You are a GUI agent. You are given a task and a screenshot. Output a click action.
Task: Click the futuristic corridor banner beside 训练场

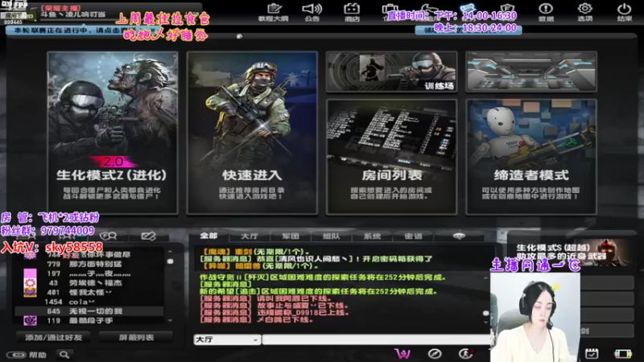point(531,72)
